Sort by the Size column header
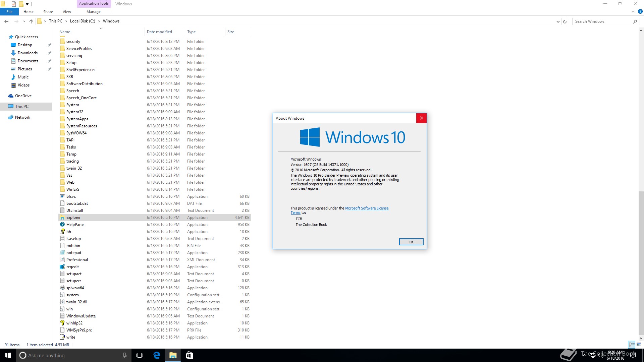 click(231, 32)
